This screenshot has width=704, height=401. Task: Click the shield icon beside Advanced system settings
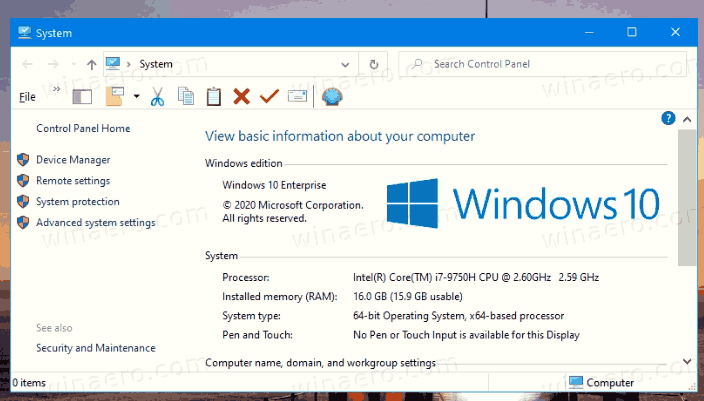tap(23, 222)
